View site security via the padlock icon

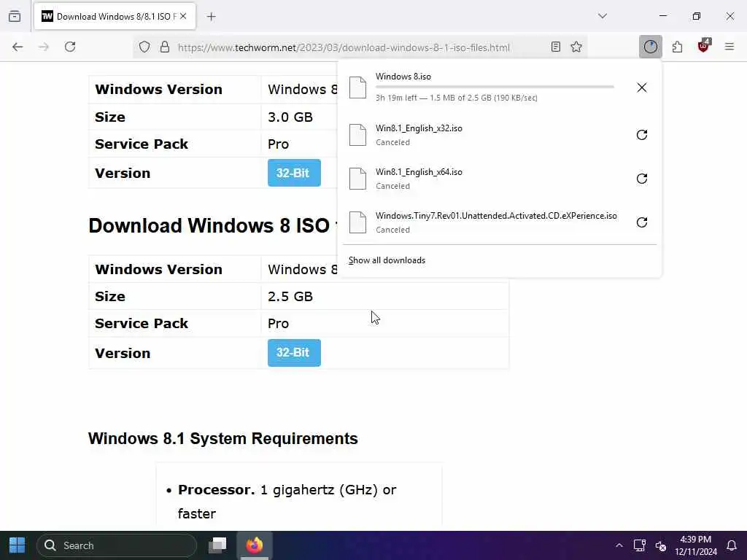tap(165, 47)
